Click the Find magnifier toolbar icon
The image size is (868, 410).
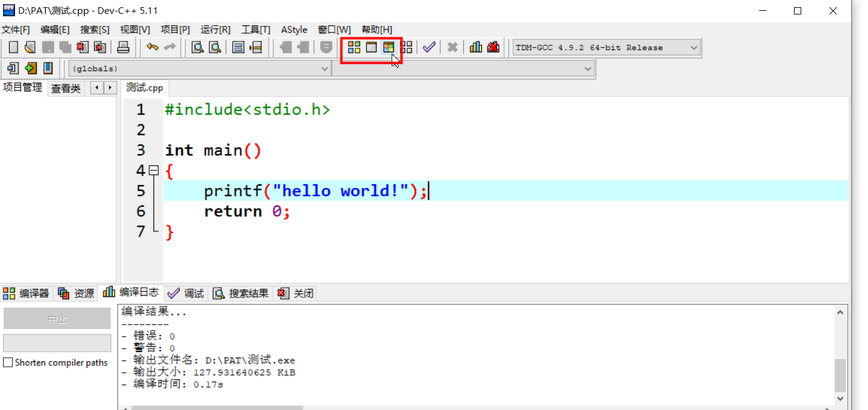tap(197, 47)
